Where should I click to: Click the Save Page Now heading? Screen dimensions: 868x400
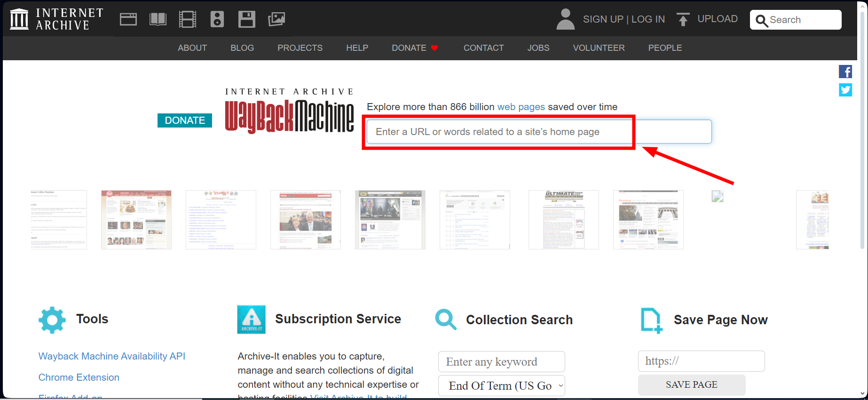point(721,320)
